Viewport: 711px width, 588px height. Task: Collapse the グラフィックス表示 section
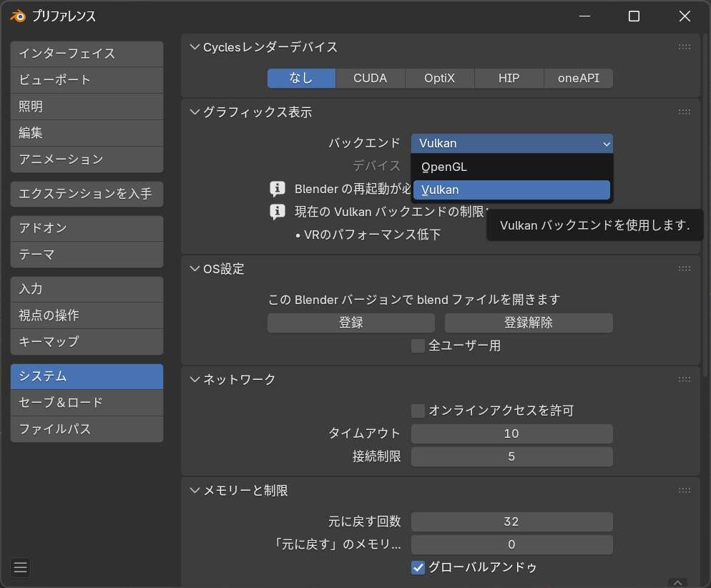pos(195,112)
